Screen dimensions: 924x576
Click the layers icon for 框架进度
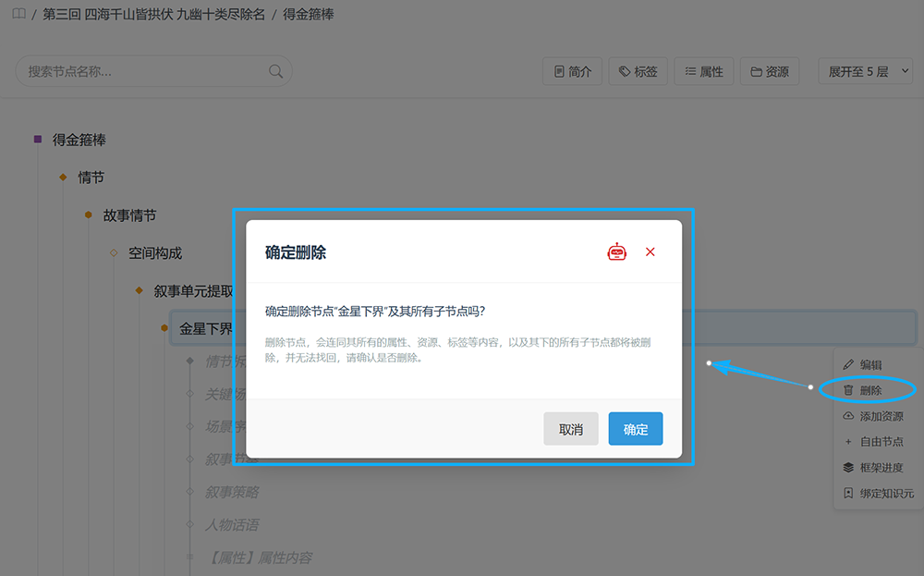tap(848, 467)
